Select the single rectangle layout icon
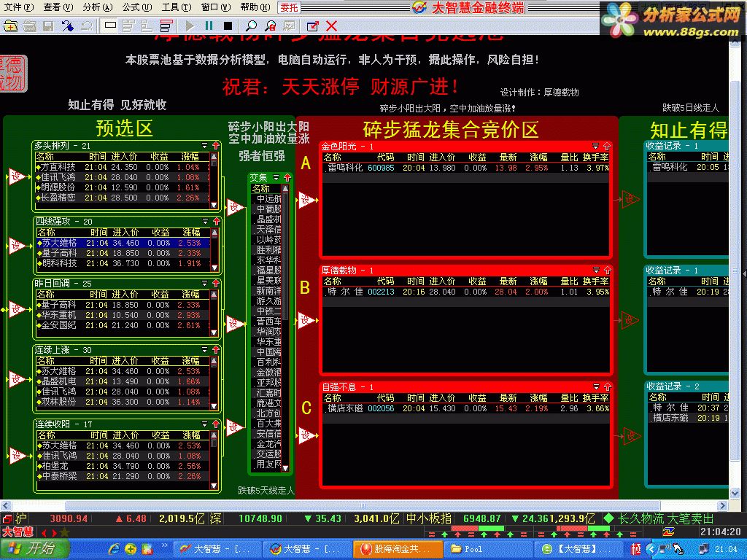 pos(111,26)
